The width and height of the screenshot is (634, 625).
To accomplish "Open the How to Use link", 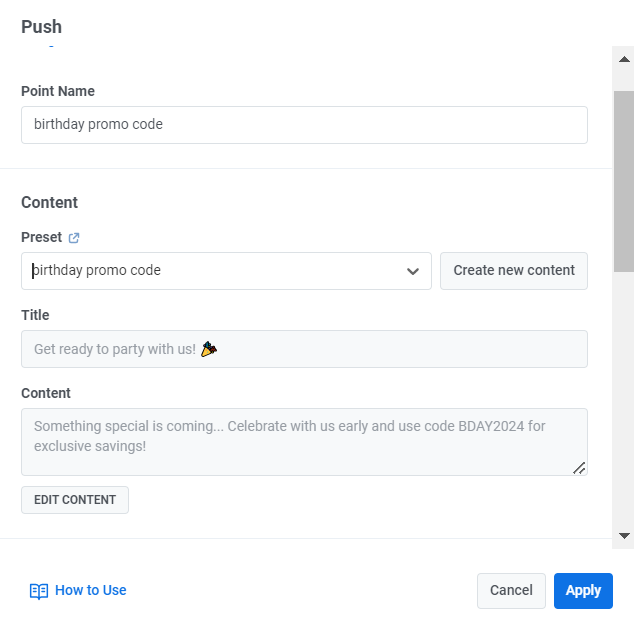I will coord(90,590).
